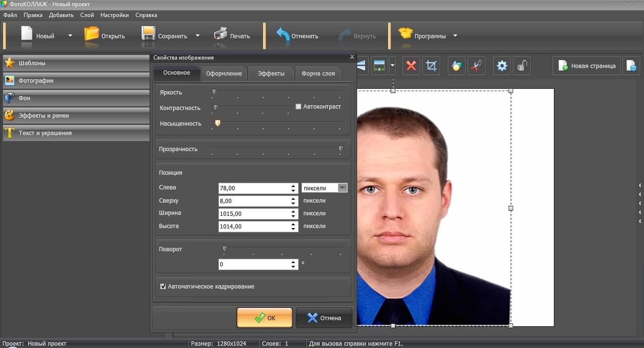Open the blue gear settings icon
Screen dimensions: 644x348
point(502,66)
